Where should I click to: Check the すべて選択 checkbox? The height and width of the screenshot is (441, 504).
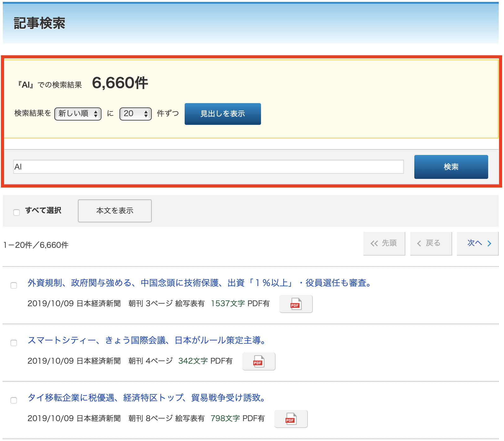click(x=16, y=212)
